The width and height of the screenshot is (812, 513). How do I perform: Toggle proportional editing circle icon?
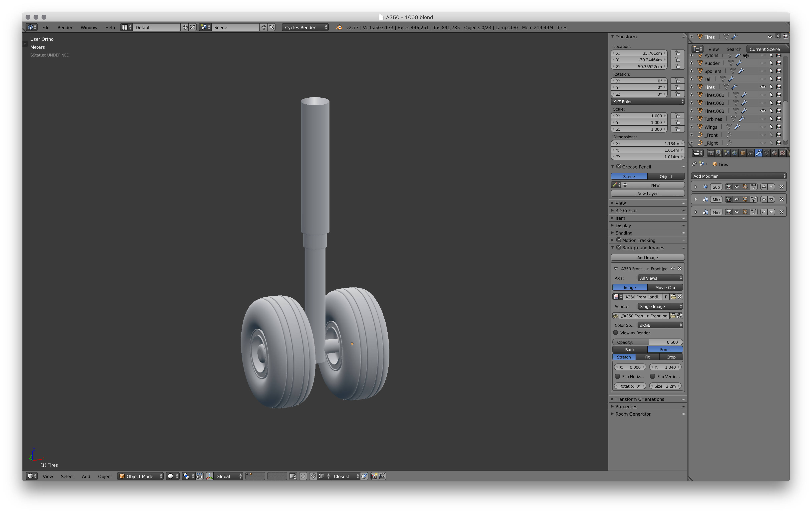point(303,476)
